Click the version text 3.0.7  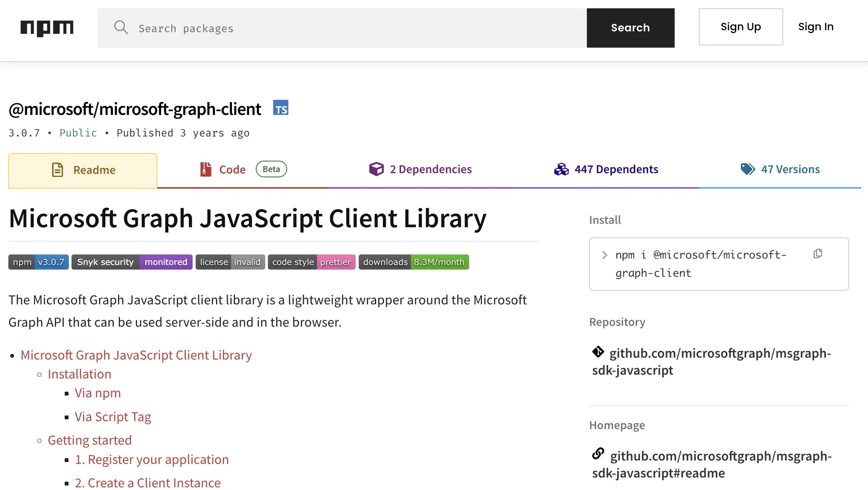click(24, 133)
